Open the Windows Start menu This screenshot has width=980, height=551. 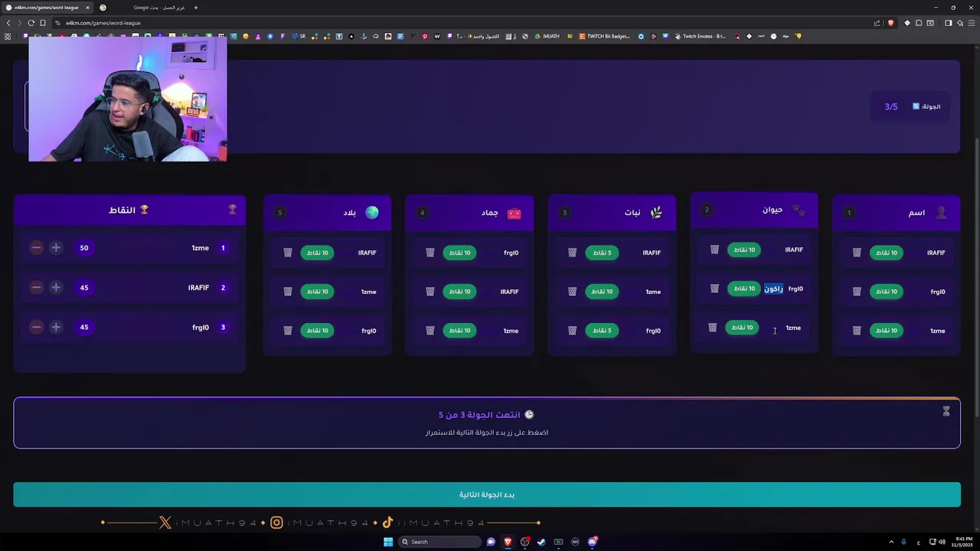pos(388,542)
